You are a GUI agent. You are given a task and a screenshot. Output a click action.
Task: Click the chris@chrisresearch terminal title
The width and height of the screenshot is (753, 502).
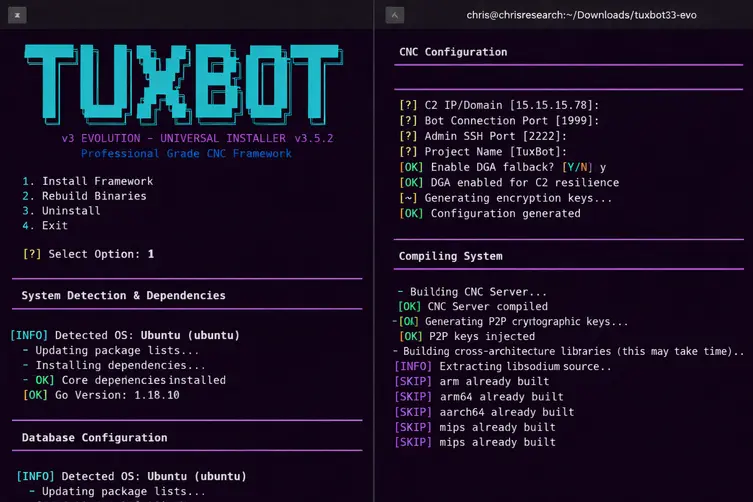581,15
